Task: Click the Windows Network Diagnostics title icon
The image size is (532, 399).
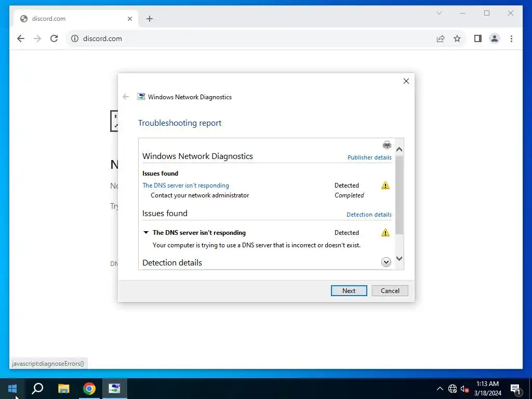Action: pyautogui.click(x=141, y=97)
